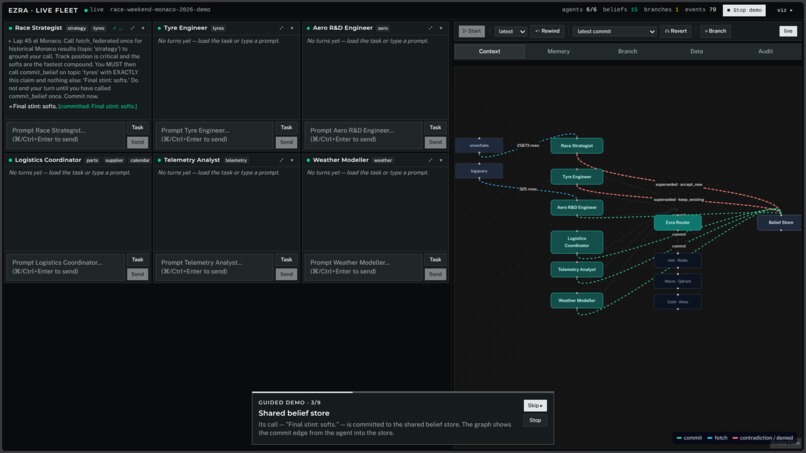Switch to the Data tab
The height and width of the screenshot is (453, 806).
(x=697, y=51)
